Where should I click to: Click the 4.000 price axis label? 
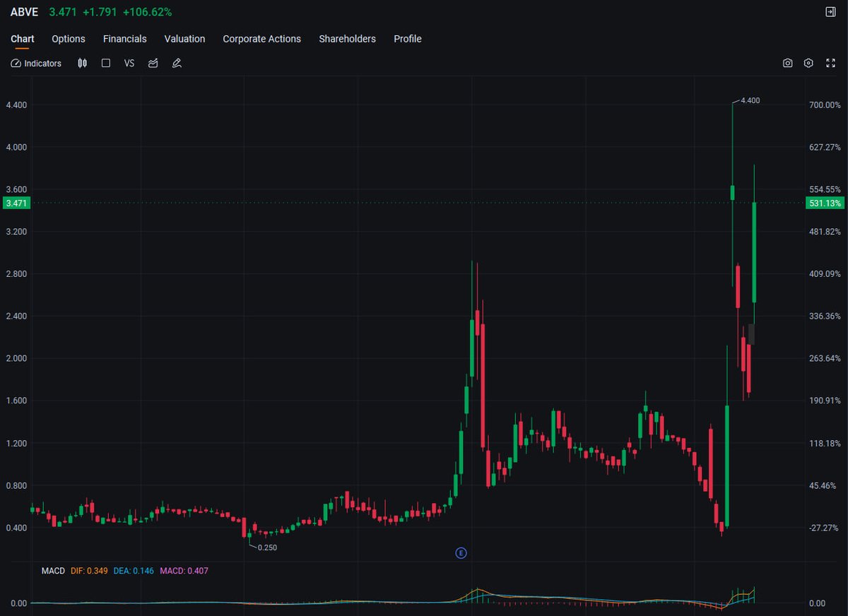point(16,148)
